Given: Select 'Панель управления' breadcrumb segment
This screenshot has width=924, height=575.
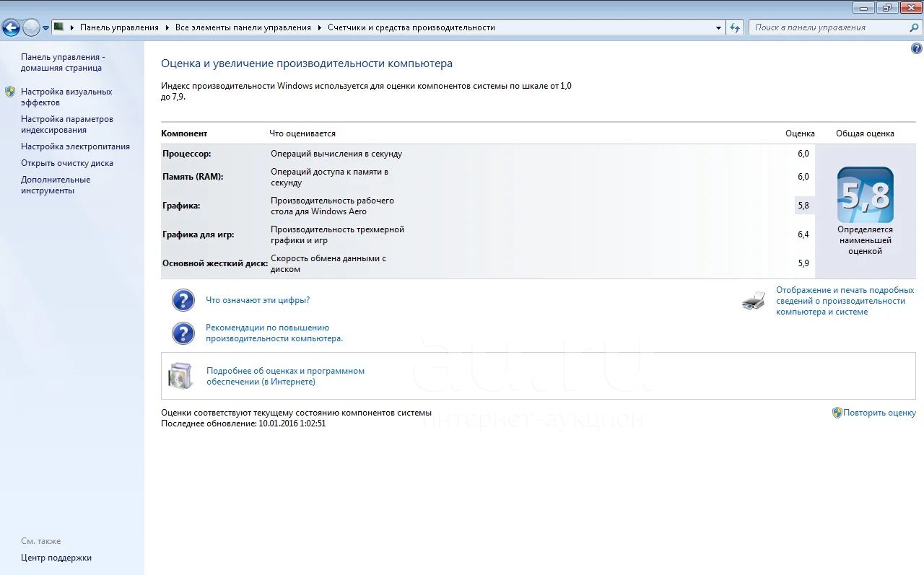Looking at the screenshot, I should coord(119,27).
